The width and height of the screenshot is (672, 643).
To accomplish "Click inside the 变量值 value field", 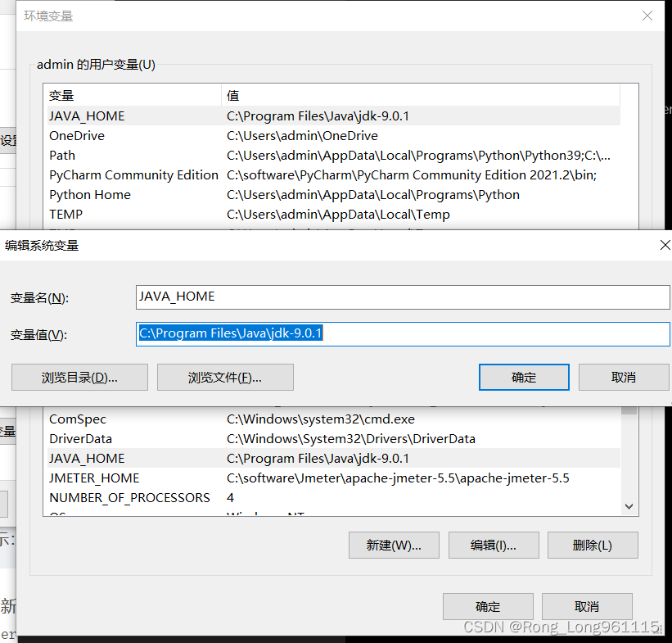I will [x=403, y=333].
